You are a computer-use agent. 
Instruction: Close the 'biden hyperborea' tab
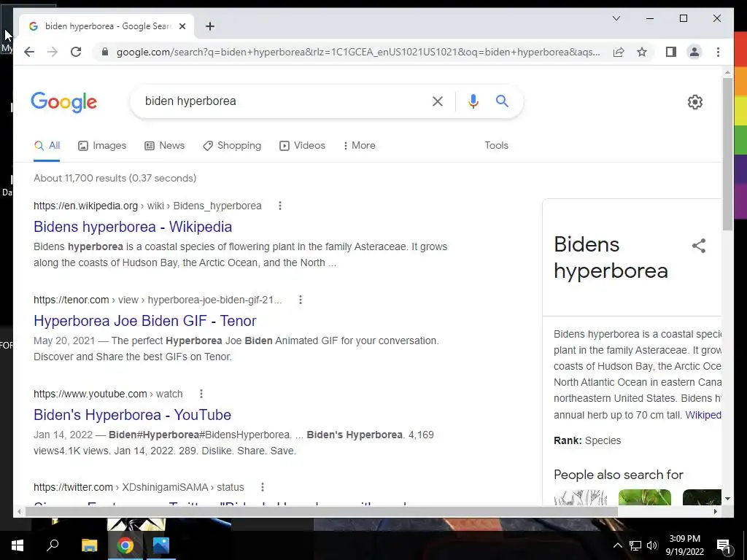[182, 26]
